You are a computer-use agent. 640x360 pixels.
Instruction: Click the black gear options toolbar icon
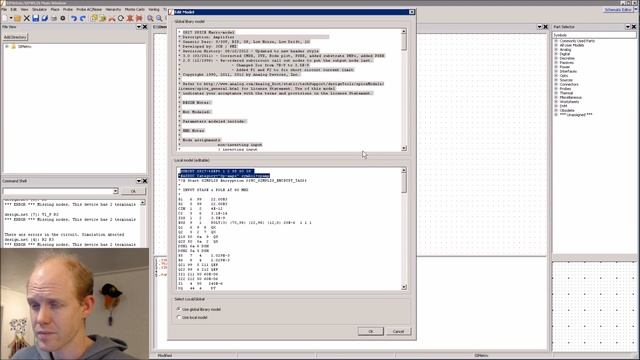(62, 18)
